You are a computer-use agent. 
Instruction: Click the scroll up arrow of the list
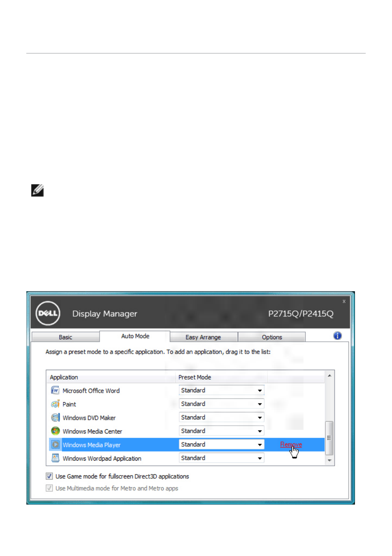pos(329,375)
